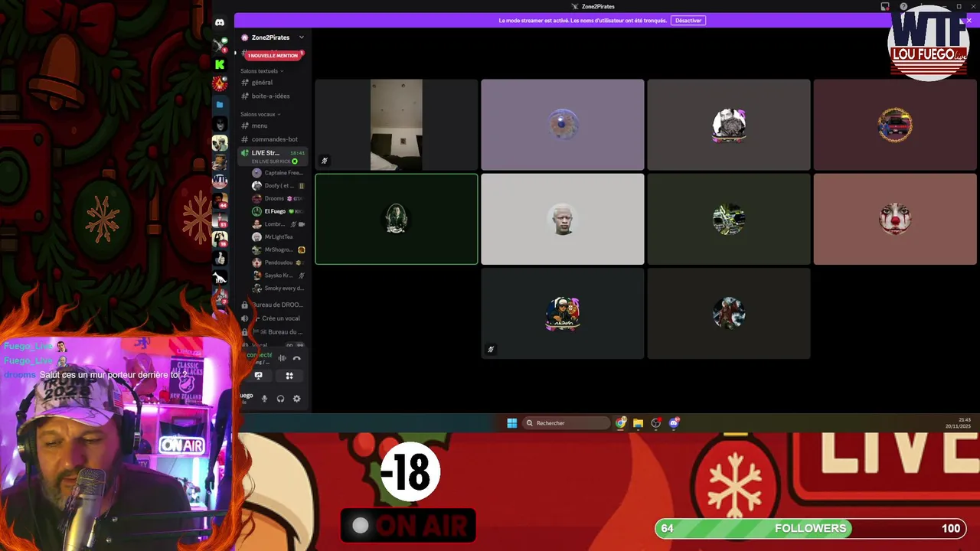This screenshot has width=980, height=551.
Task: Collapse the Salons vocaux category
Action: coord(260,114)
